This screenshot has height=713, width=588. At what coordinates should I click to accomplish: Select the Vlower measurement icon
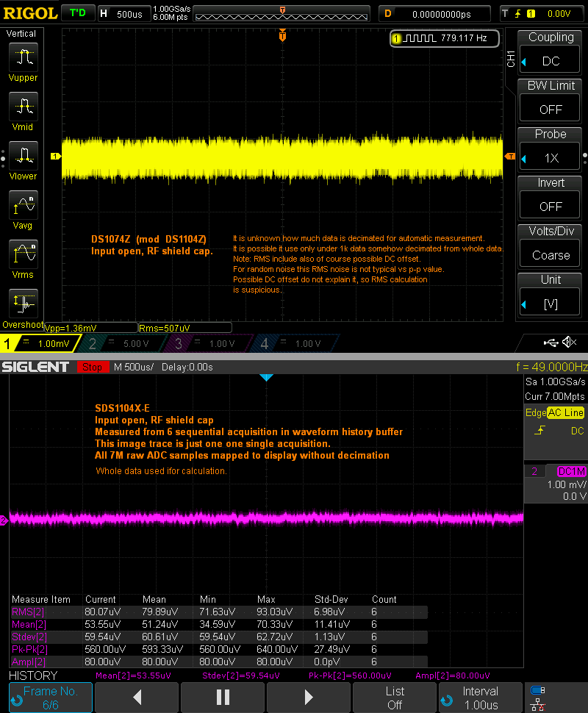(x=23, y=155)
